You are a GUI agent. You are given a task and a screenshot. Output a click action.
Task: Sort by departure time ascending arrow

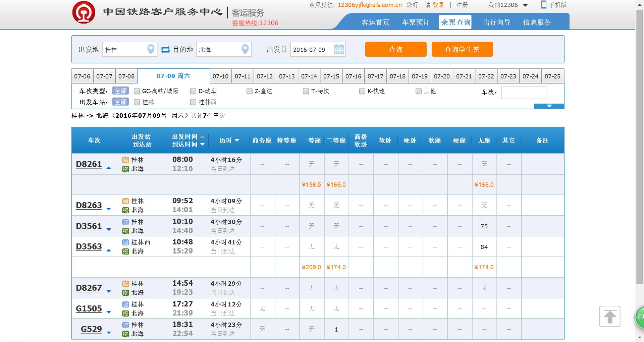[202, 137]
